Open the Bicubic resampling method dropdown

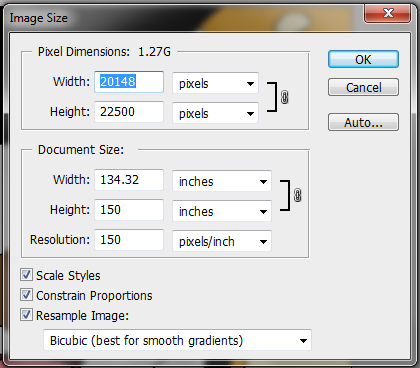[x=177, y=340]
